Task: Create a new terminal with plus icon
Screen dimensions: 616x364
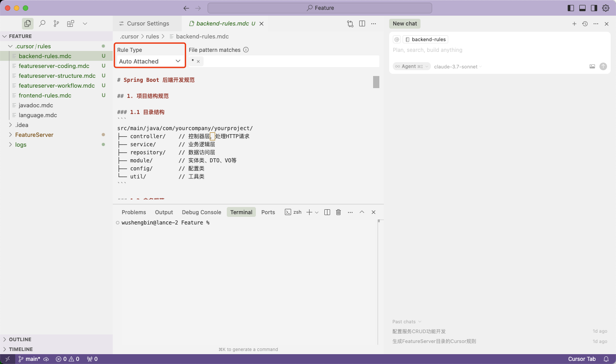Action: (x=309, y=212)
